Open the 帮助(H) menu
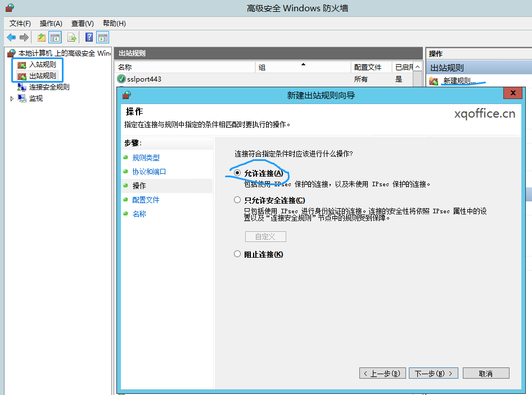The width and height of the screenshot is (532, 395). click(x=114, y=24)
